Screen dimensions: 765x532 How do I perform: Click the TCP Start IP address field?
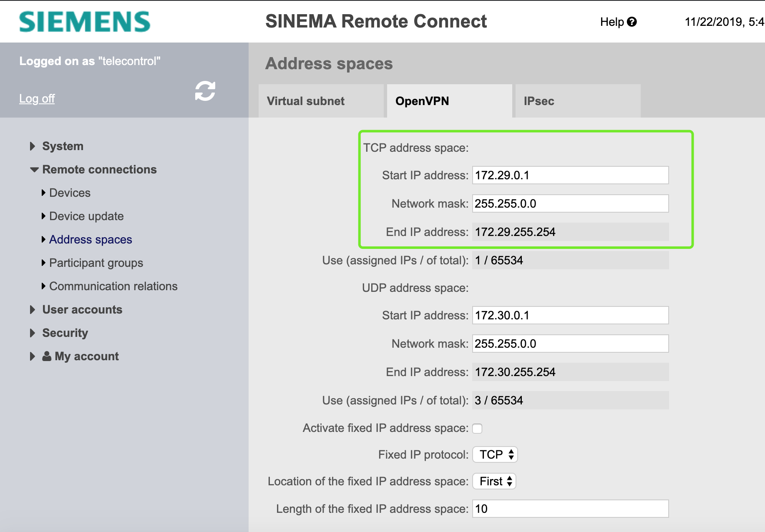(570, 175)
